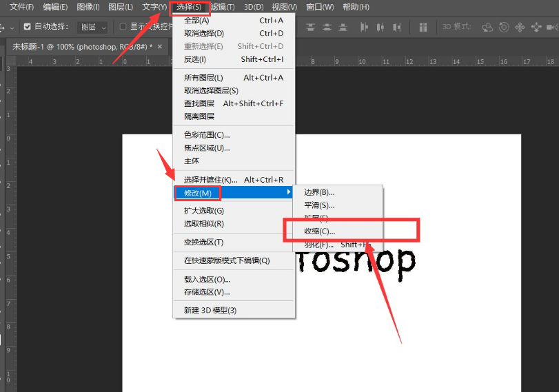Open 色彩范围(C)... from the menu
Screen dimensions: 559x392
(x=234, y=135)
